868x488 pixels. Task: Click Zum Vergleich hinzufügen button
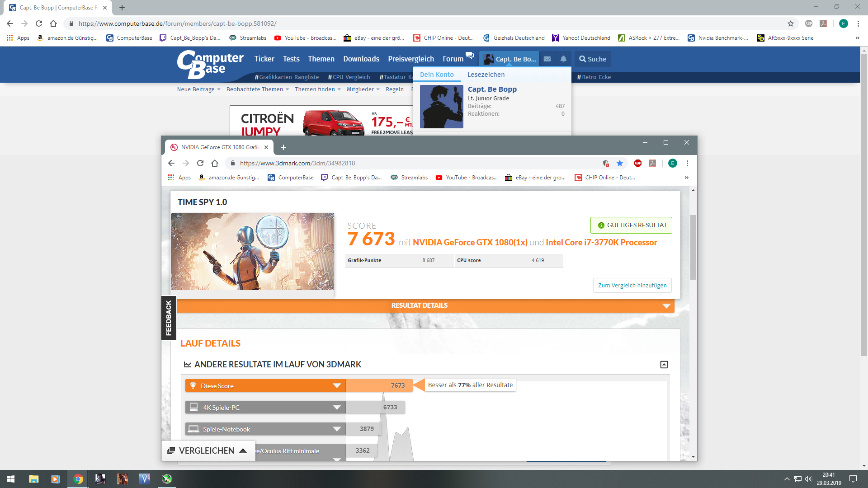[x=632, y=286]
